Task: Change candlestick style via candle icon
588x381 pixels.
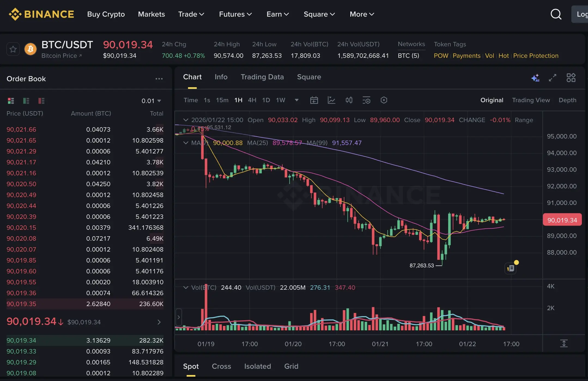Action: (349, 100)
